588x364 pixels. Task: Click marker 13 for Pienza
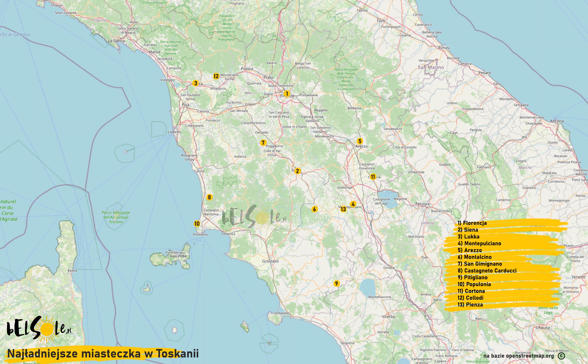click(343, 209)
